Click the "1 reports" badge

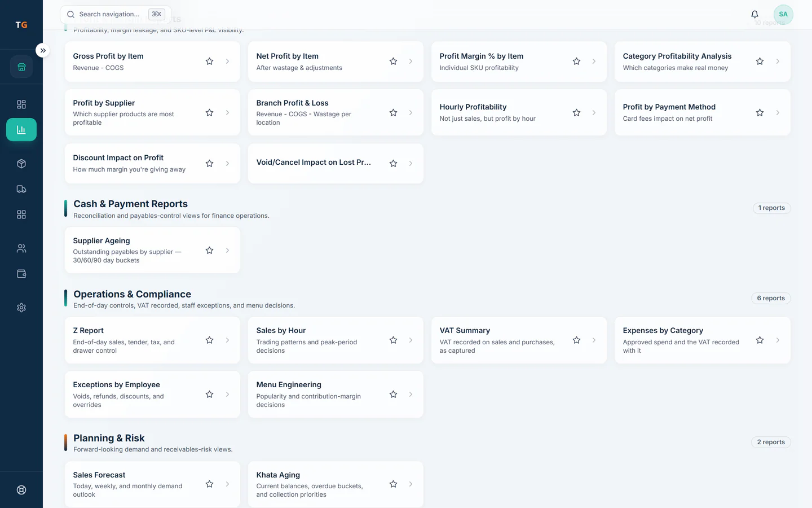[x=771, y=208]
